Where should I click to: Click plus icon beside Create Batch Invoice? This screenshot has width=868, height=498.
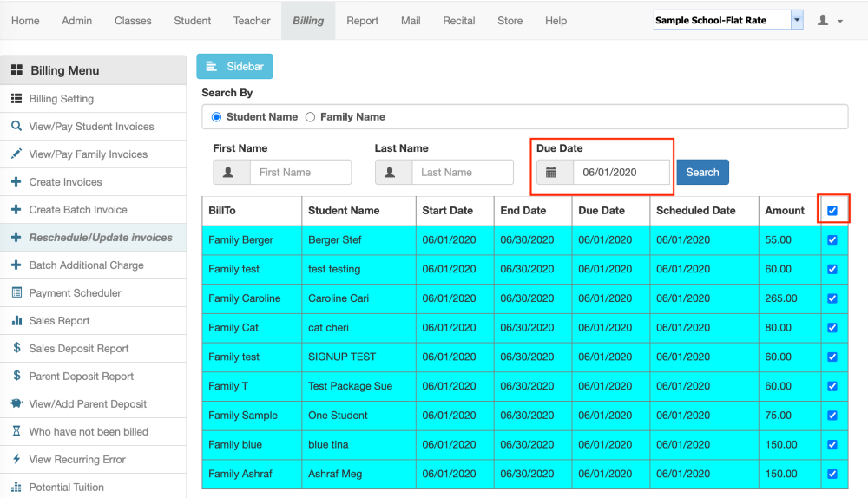[x=16, y=209]
